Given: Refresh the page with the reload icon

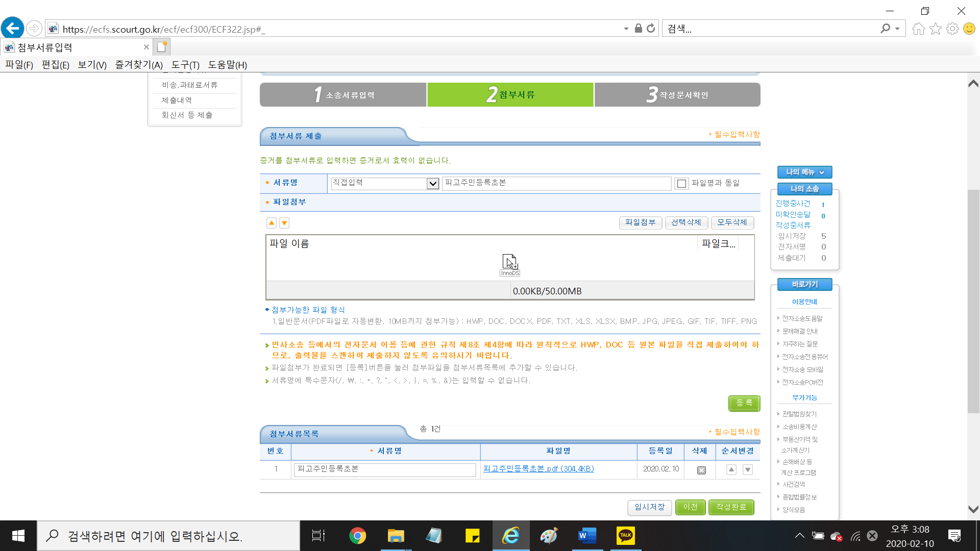Looking at the screenshot, I should [651, 29].
